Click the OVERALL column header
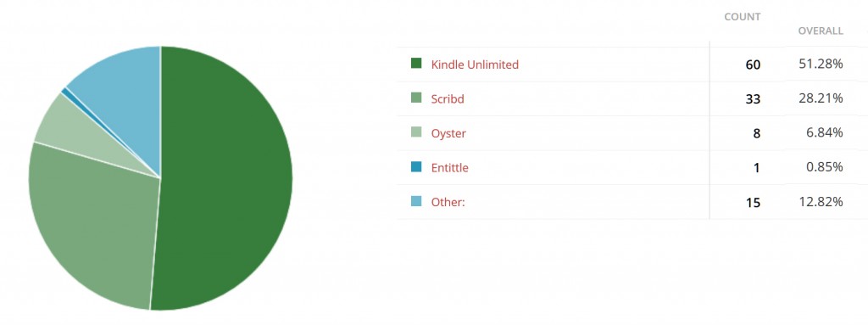Viewport: 868px width, 325px height. point(821,31)
